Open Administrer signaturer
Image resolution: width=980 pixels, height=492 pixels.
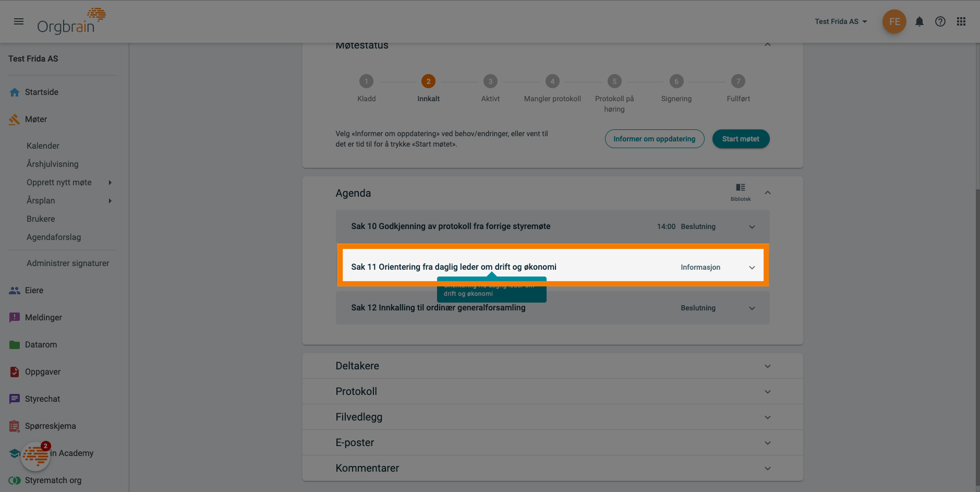(x=68, y=263)
